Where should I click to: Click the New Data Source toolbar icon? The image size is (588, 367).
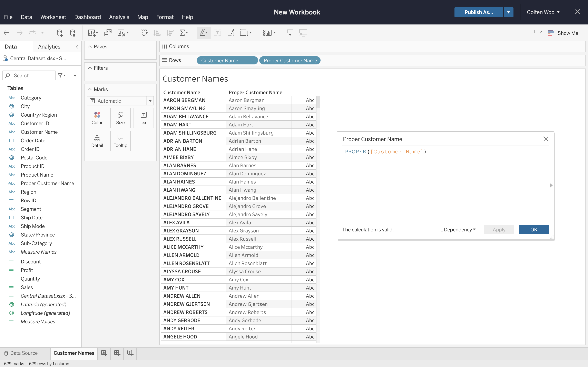[x=60, y=33]
